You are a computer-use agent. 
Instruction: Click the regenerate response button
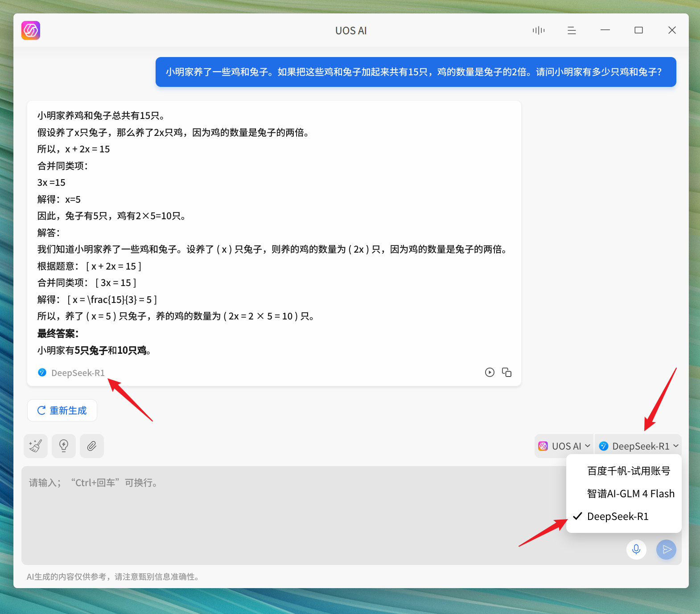pyautogui.click(x=62, y=410)
